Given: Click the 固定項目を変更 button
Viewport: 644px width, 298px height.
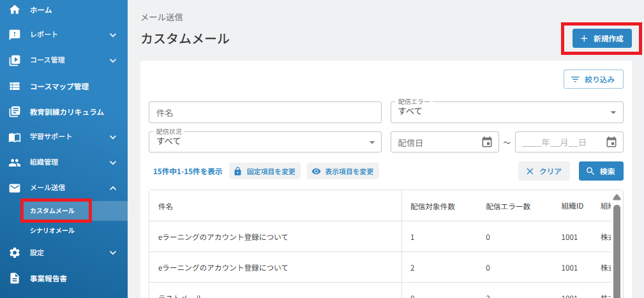Looking at the screenshot, I should coord(265,172).
